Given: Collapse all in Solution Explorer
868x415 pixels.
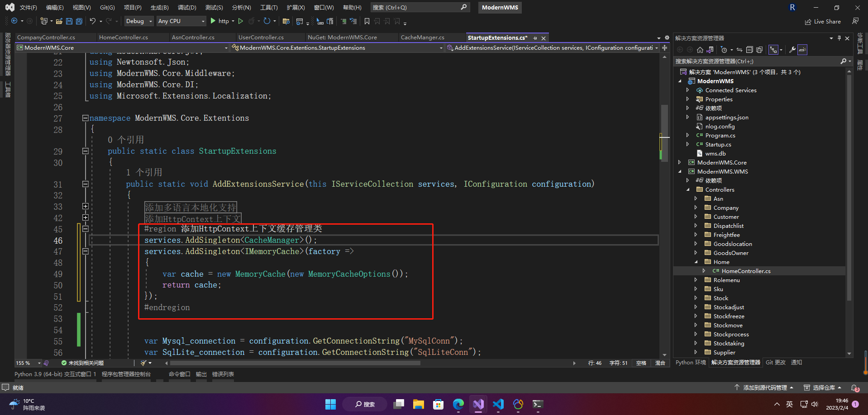Looking at the screenshot, I should click(749, 50).
